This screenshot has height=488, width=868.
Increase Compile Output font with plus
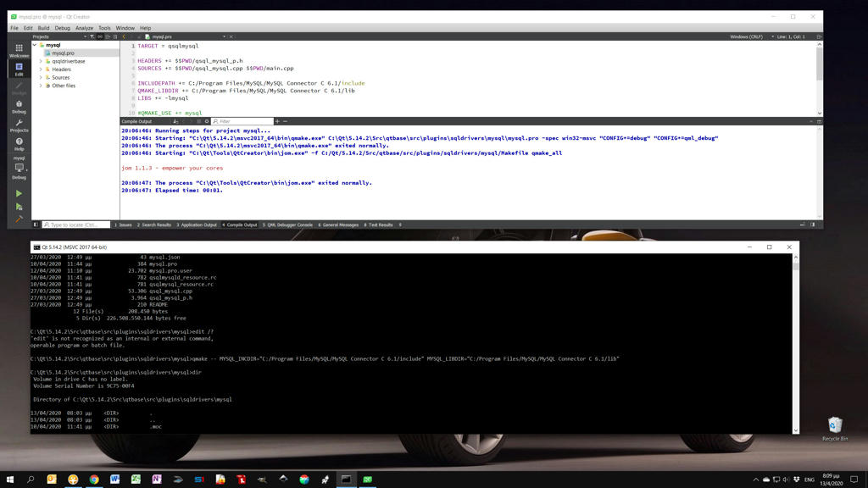[277, 121]
